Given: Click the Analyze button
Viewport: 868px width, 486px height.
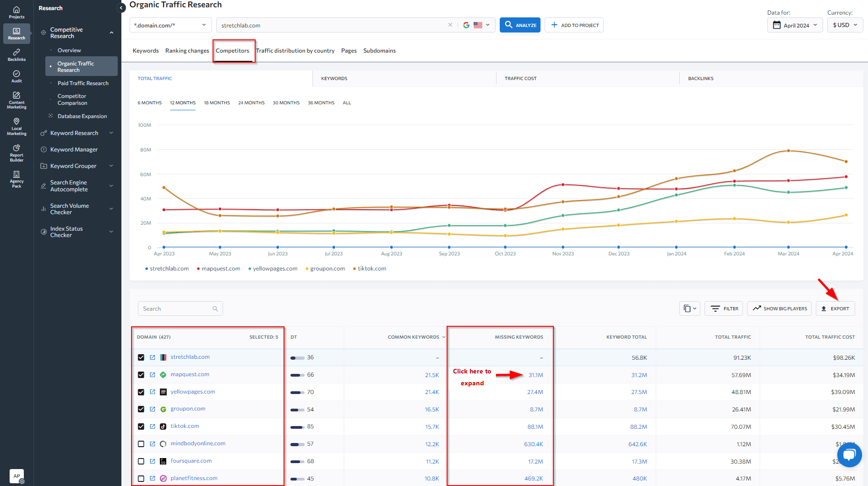Looking at the screenshot, I should pyautogui.click(x=520, y=25).
